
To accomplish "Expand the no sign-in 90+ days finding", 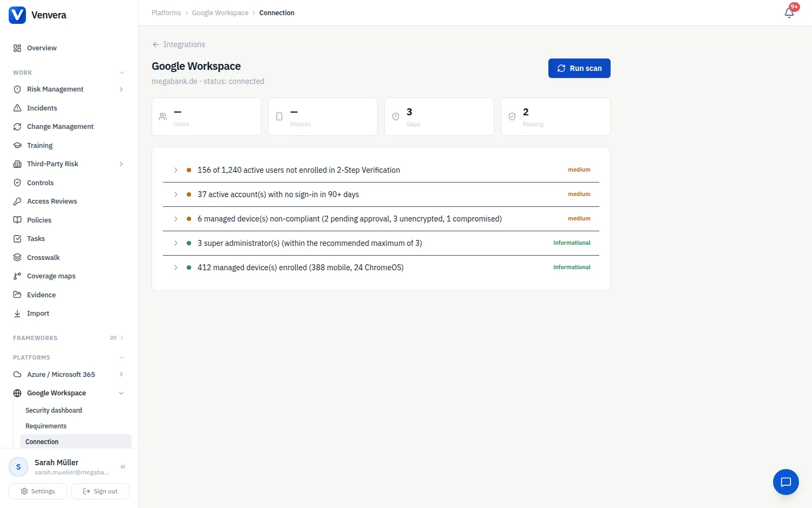I will (381, 194).
